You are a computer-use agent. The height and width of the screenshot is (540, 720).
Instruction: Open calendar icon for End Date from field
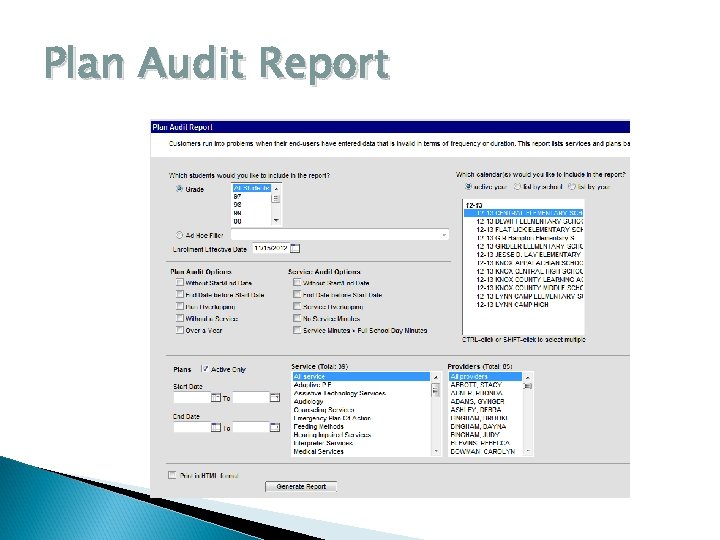(x=216, y=428)
